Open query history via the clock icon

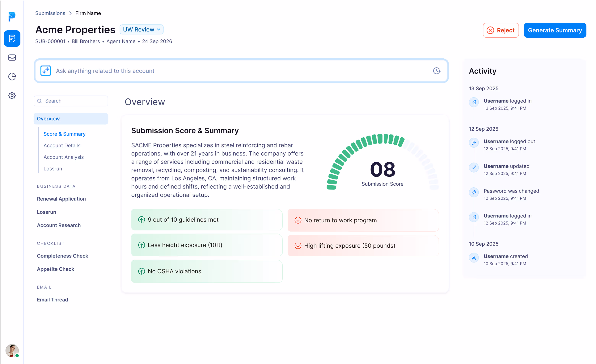tap(437, 71)
